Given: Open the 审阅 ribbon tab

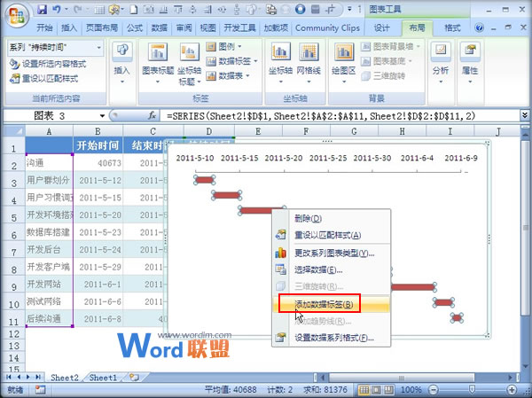Looking at the screenshot, I should click(184, 27).
